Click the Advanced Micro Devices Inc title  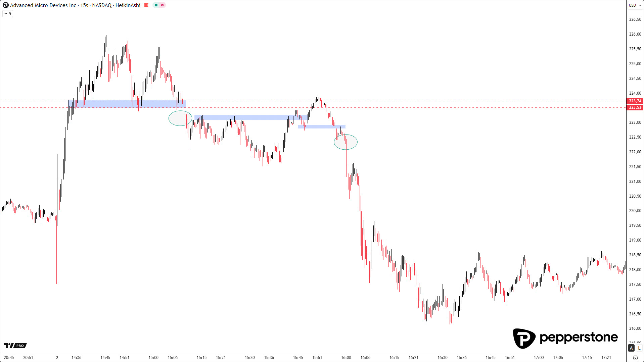[x=43, y=5]
